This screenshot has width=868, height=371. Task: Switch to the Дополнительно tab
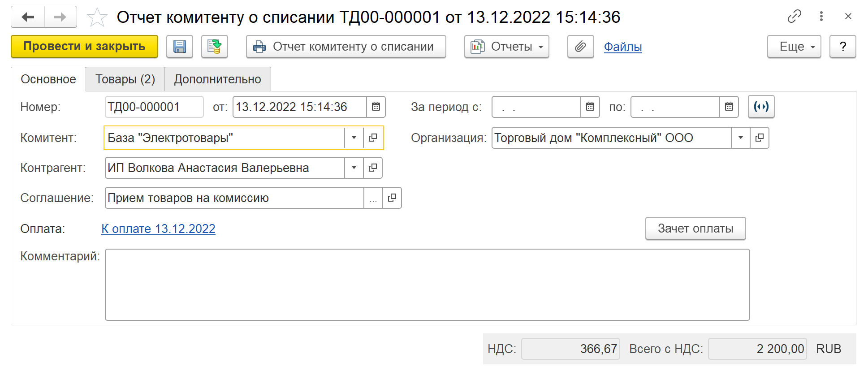click(x=217, y=79)
